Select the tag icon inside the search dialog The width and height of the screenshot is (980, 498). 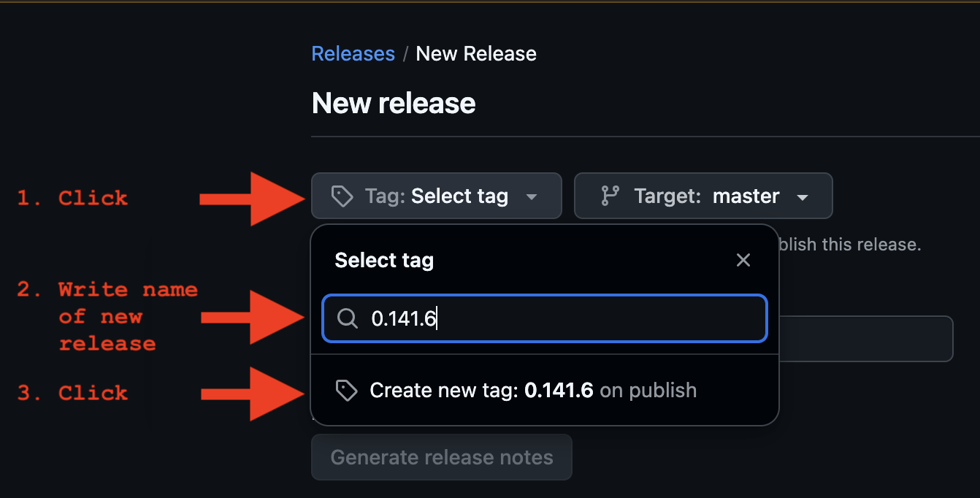(347, 390)
